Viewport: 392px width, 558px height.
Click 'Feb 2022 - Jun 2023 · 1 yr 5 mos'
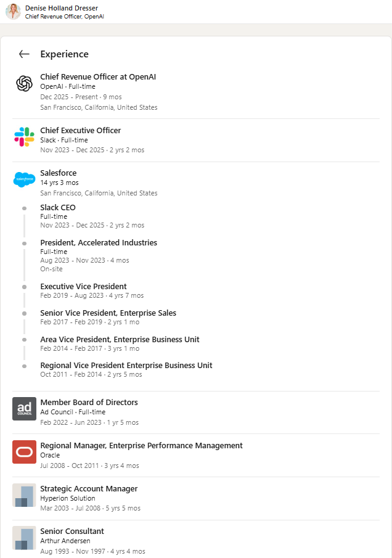[x=89, y=422]
